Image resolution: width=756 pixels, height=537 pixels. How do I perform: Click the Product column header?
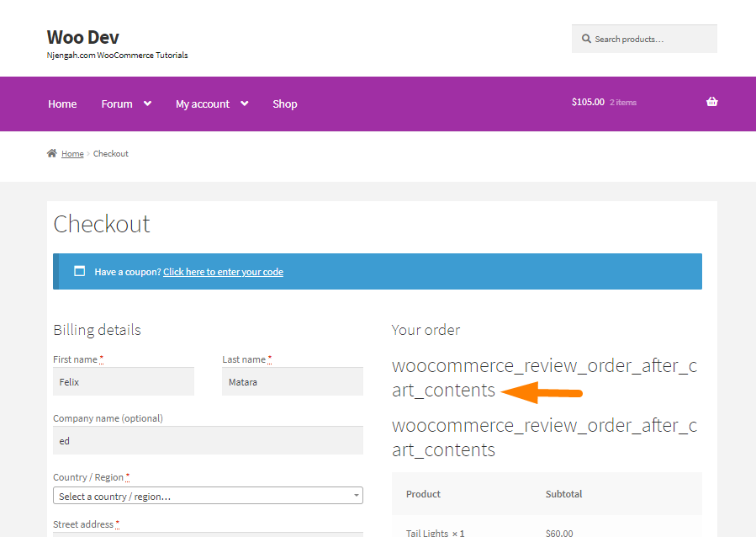click(423, 494)
